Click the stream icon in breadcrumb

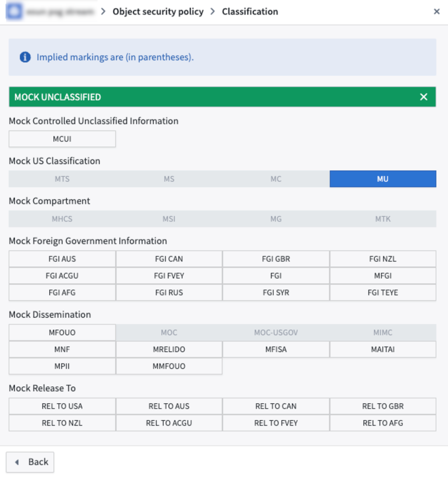pyautogui.click(x=13, y=11)
